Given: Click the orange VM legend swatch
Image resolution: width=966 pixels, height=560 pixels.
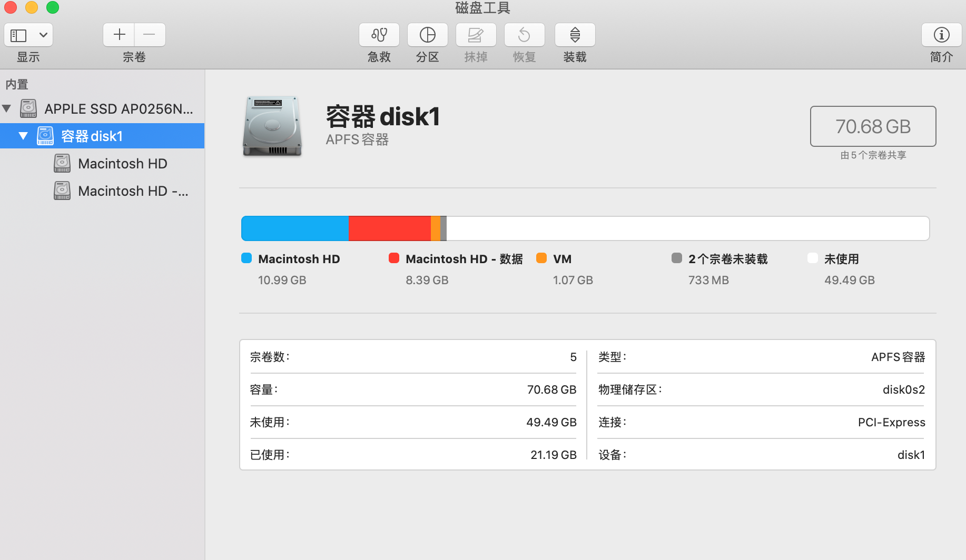Looking at the screenshot, I should (541, 258).
